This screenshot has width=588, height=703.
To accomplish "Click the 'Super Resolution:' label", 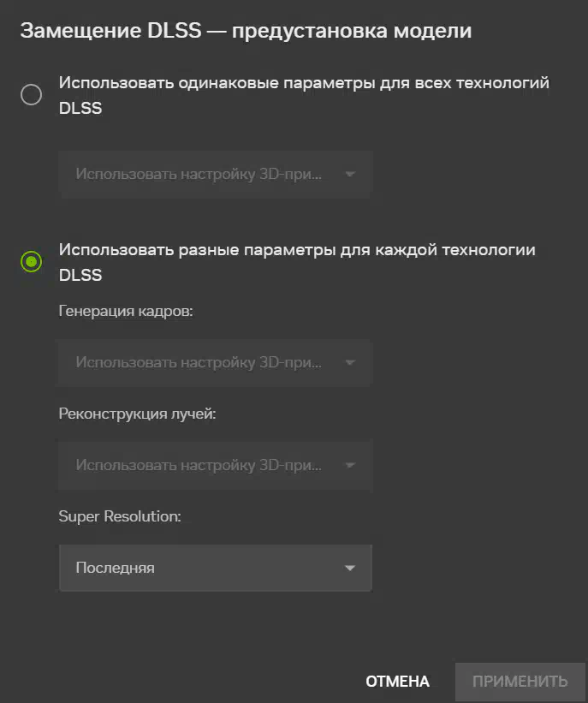I will [x=120, y=516].
